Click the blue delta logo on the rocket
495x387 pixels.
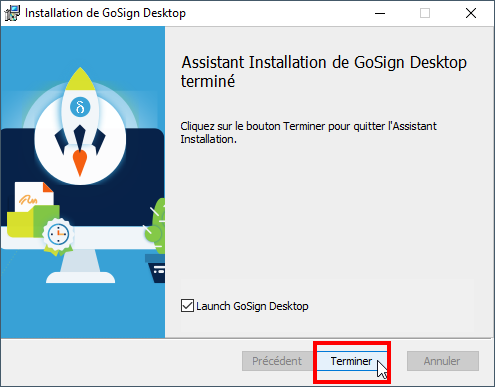[x=80, y=107]
